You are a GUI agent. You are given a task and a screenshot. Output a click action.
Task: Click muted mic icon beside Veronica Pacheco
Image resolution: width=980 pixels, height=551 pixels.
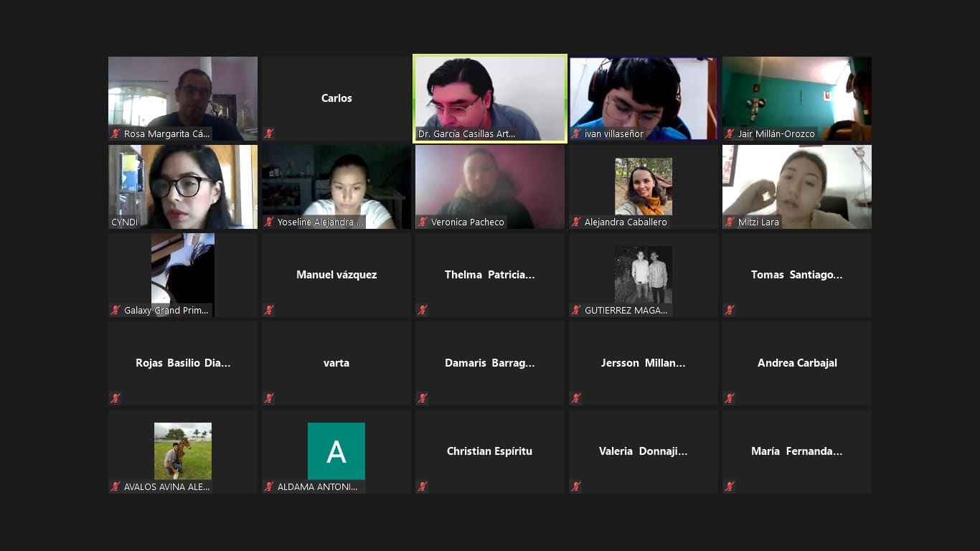(x=423, y=222)
